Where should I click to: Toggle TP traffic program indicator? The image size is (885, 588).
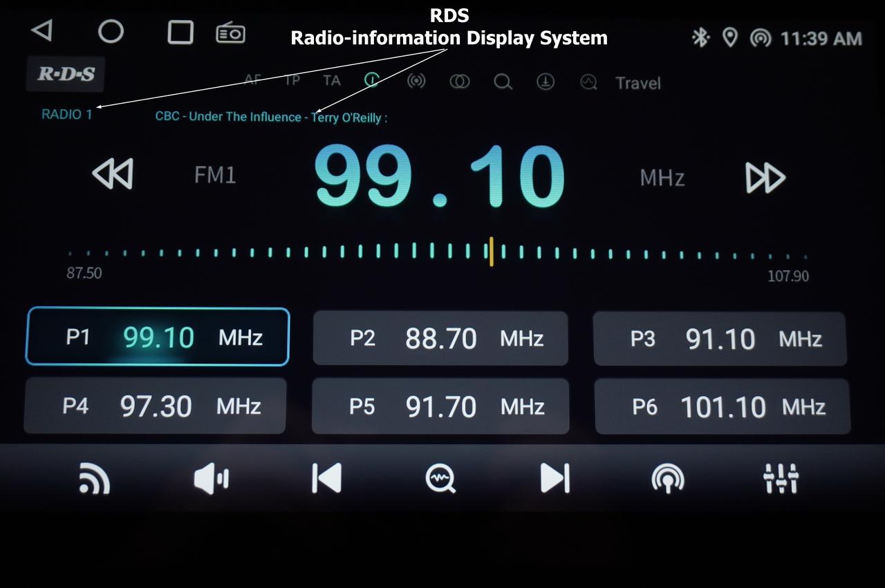point(292,80)
